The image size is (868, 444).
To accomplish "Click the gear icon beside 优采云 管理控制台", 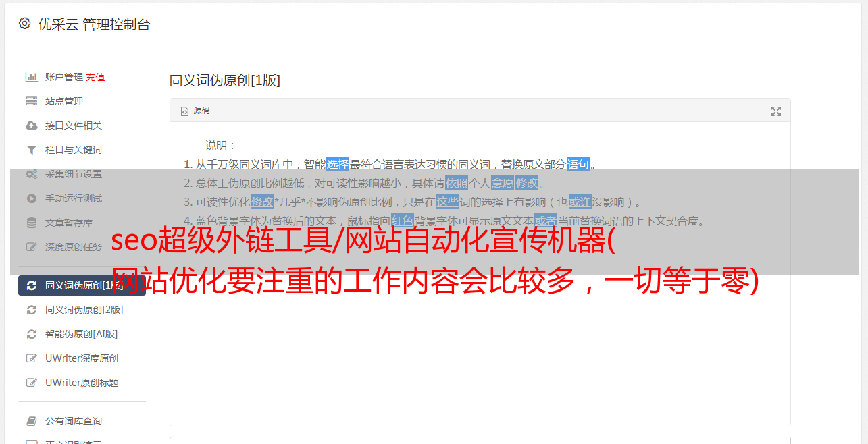I will click(x=24, y=24).
